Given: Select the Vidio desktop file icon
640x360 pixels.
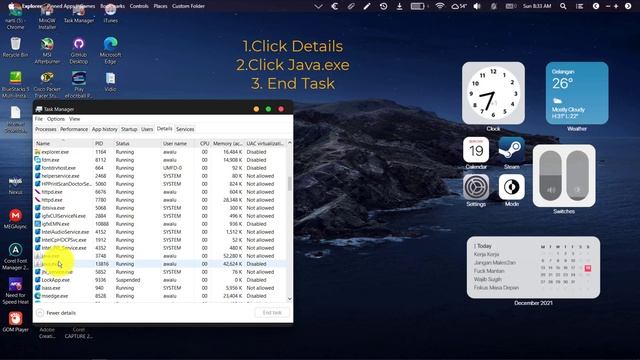Looking at the screenshot, I should 111,81.
